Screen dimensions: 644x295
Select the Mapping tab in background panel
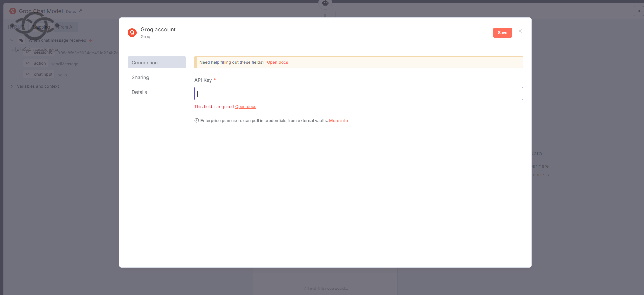41,27
